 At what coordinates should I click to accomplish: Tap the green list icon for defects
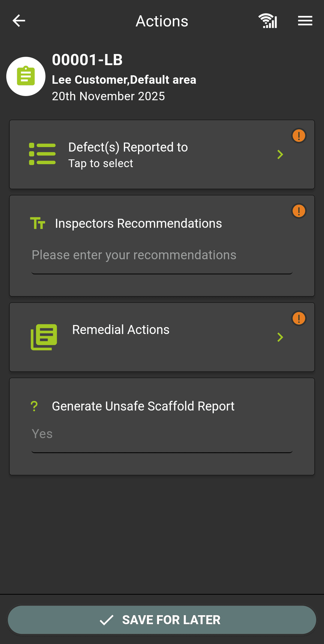[42, 154]
